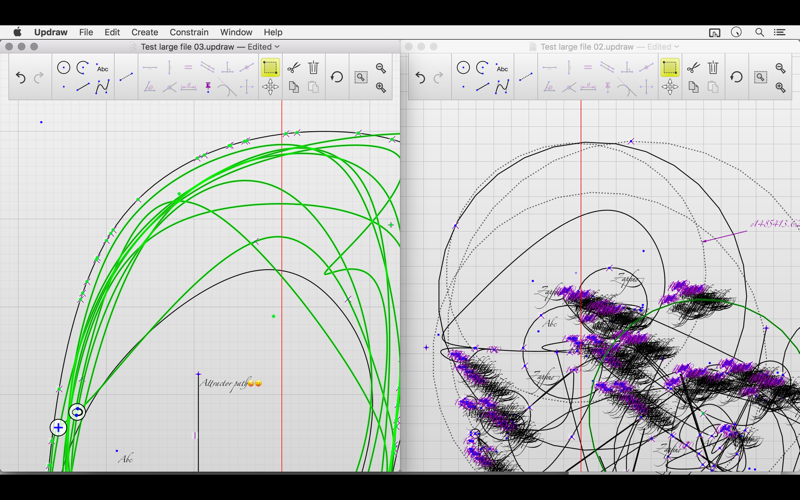
Task: Open the Create menu
Action: 144,32
